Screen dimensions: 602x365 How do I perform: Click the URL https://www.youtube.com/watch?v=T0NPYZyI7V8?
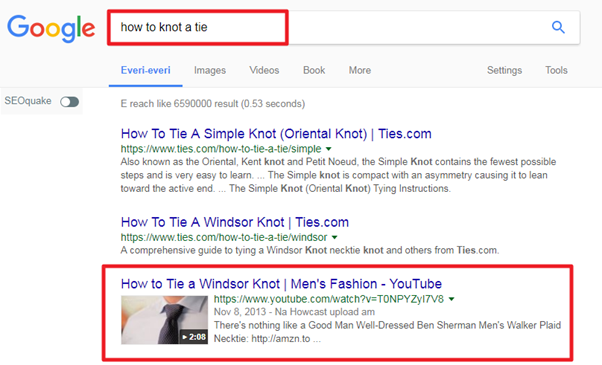pyautogui.click(x=329, y=299)
